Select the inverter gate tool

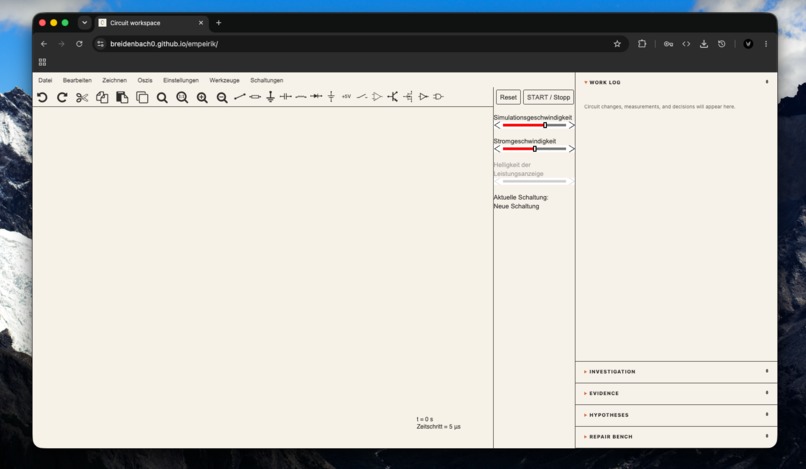423,97
